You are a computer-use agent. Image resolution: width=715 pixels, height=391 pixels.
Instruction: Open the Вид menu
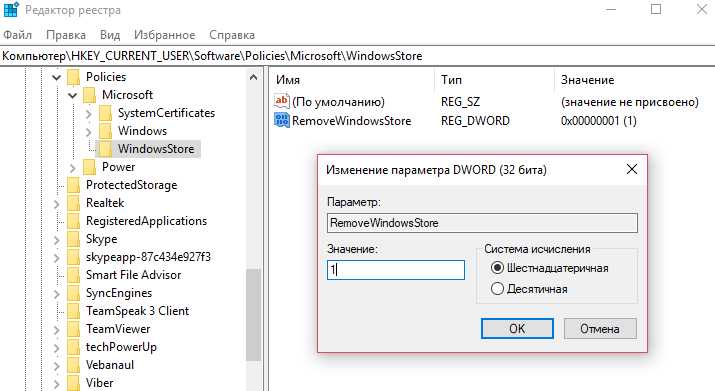[110, 35]
